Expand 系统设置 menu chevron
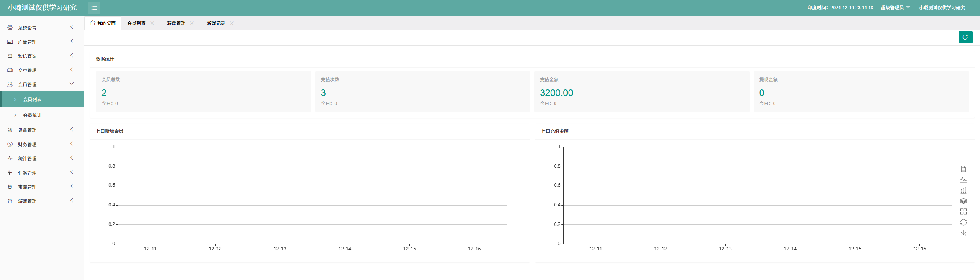This screenshot has height=280, width=980. click(72, 27)
